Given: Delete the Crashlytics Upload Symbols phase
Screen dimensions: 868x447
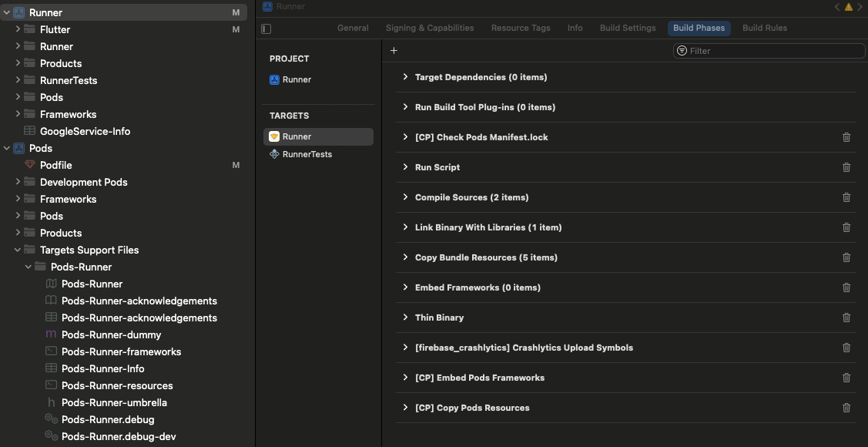Looking at the screenshot, I should [x=846, y=348].
